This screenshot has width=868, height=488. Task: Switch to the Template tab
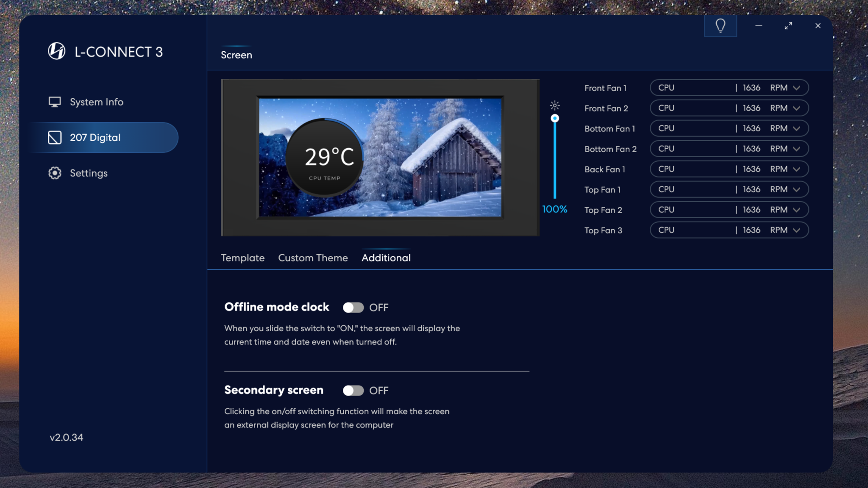[242, 258]
